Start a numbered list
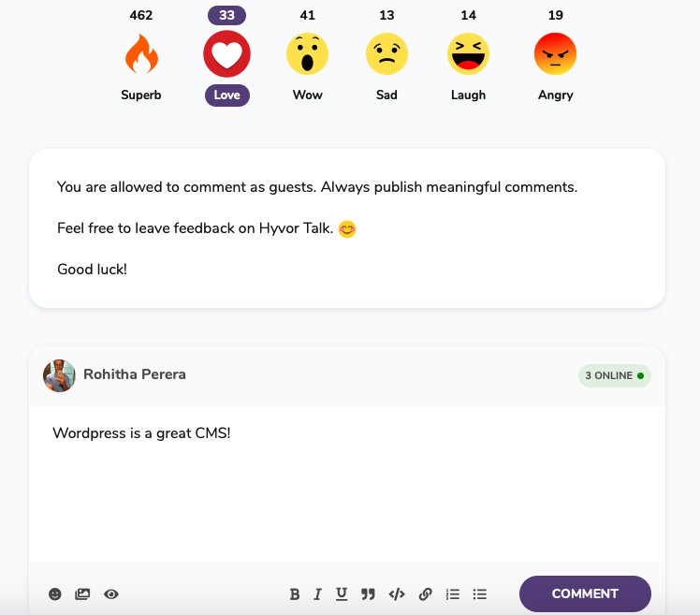 click(x=452, y=594)
